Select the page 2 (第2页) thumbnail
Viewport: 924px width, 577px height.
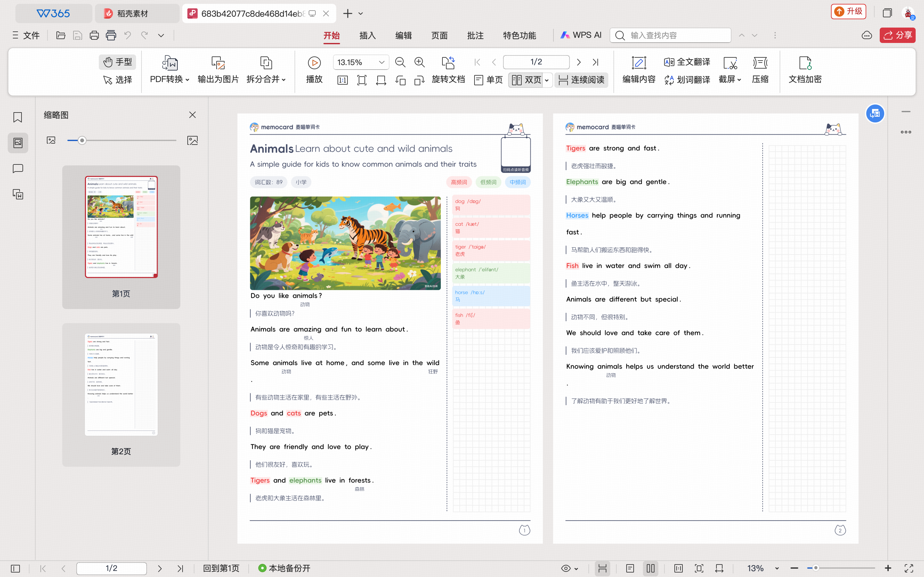(121, 385)
